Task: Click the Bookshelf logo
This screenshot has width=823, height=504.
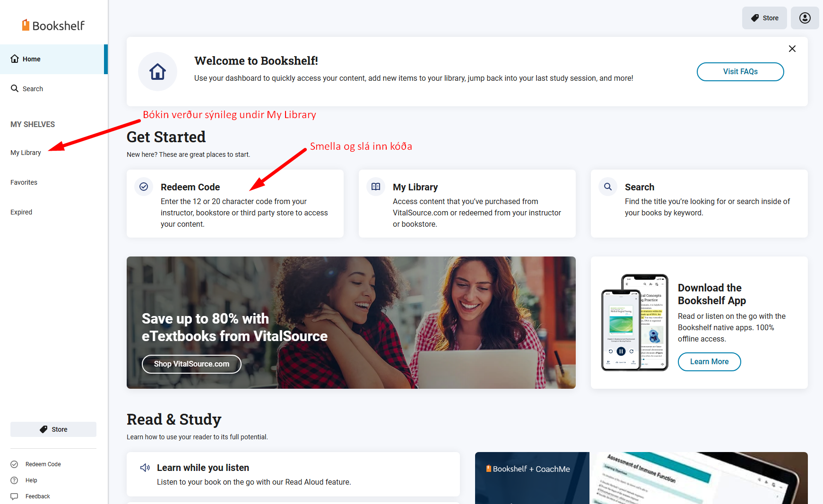Action: point(53,26)
